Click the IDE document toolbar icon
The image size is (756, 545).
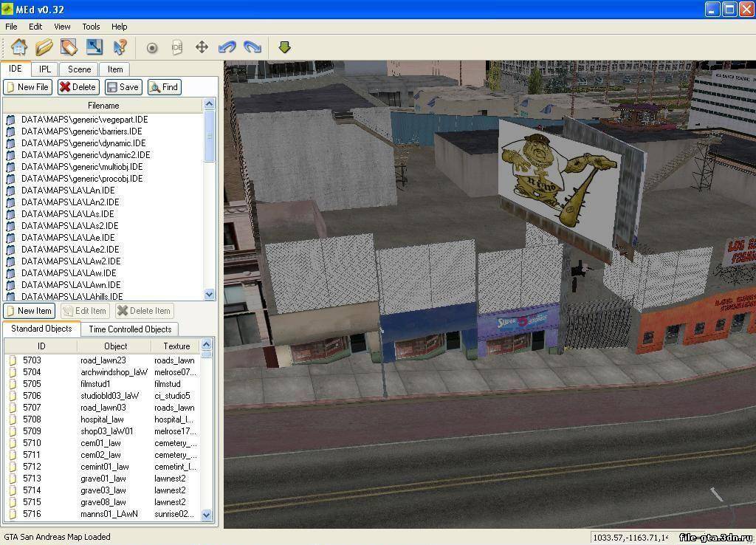pos(177,47)
